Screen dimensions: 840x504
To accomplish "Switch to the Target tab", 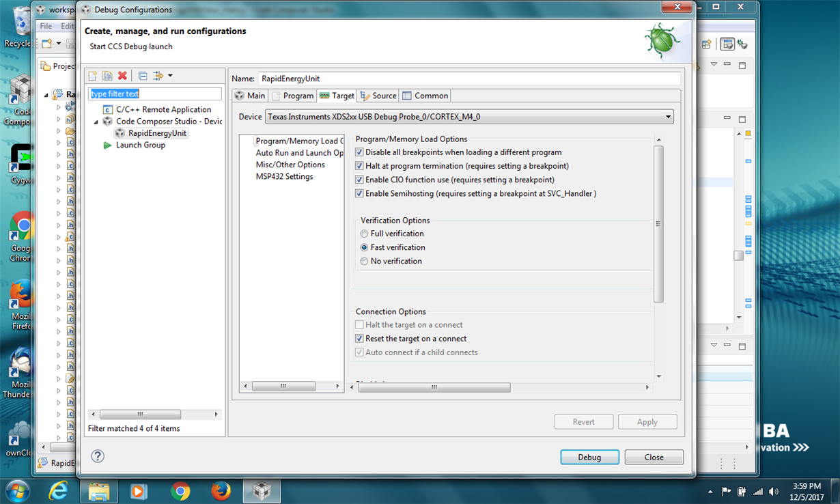I will pos(337,96).
